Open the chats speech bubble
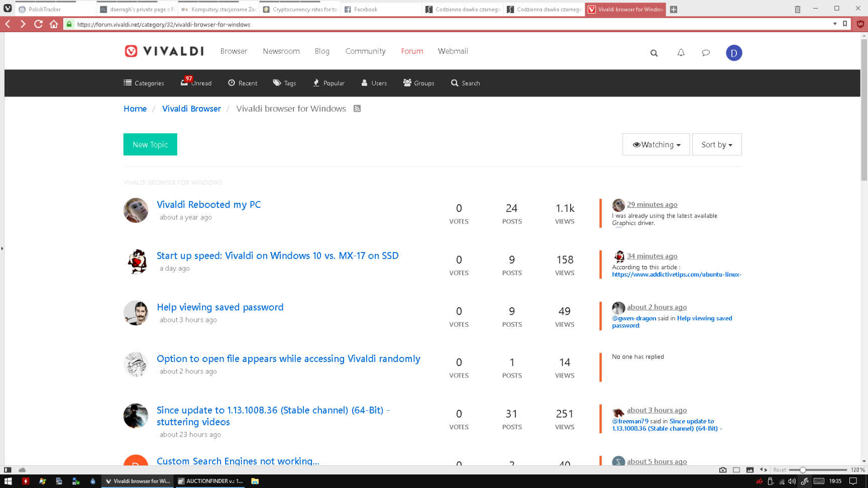Screen dimensions: 868x488 click(706, 53)
